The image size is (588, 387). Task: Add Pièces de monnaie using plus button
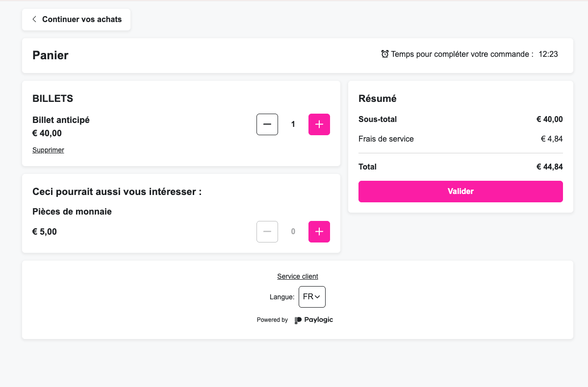click(x=319, y=232)
